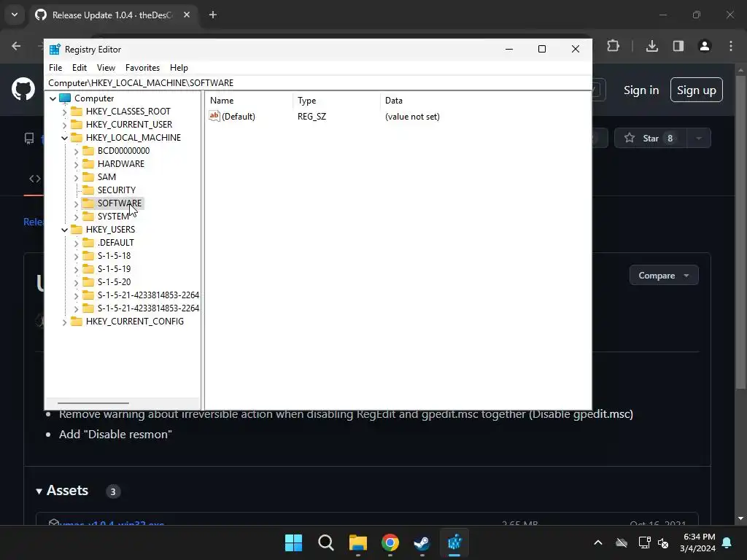Click the tree pane horizontal scrollbar
This screenshot has width=747, height=560.
tap(93, 403)
